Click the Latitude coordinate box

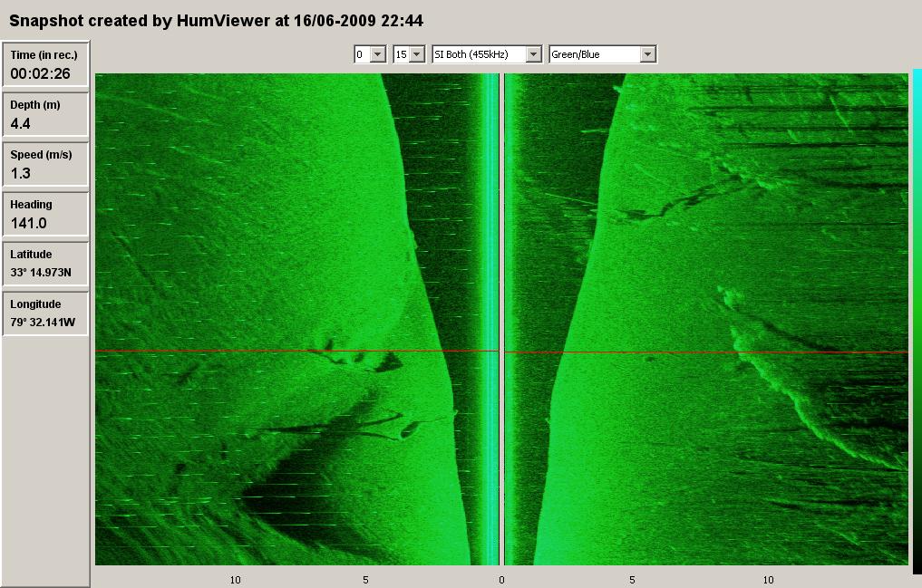(46, 264)
